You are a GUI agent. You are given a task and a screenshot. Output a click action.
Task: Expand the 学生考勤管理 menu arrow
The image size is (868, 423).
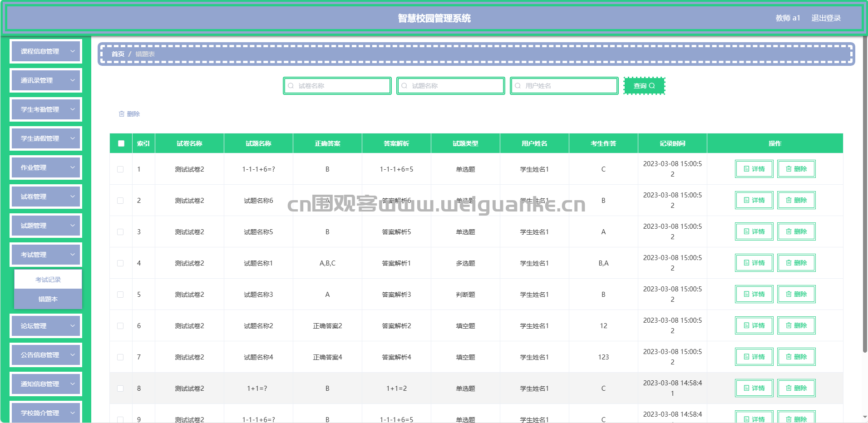pyautogui.click(x=73, y=109)
